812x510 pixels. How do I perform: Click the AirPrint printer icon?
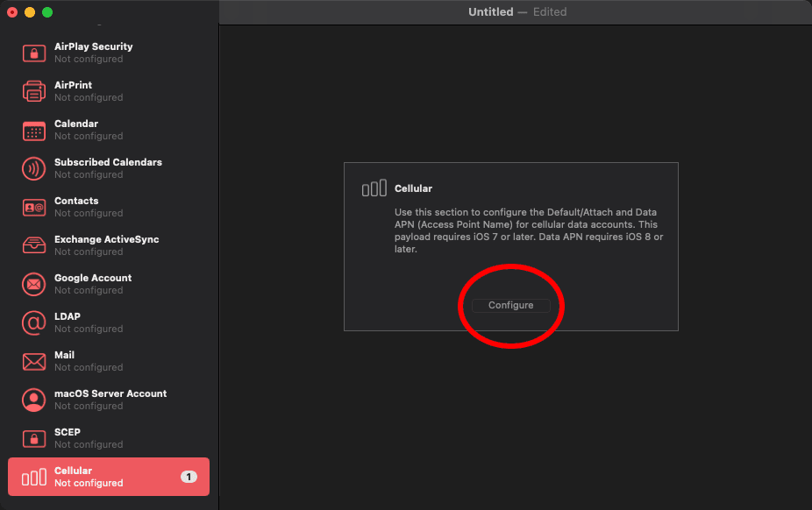coord(33,91)
